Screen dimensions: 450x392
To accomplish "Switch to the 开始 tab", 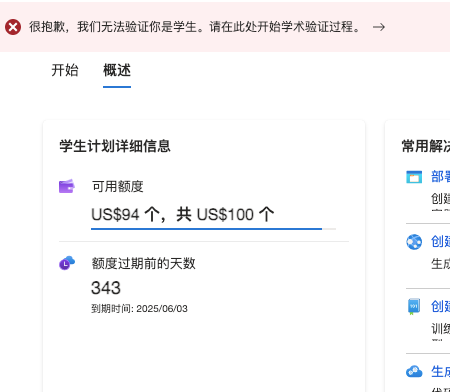I will coord(65,71).
